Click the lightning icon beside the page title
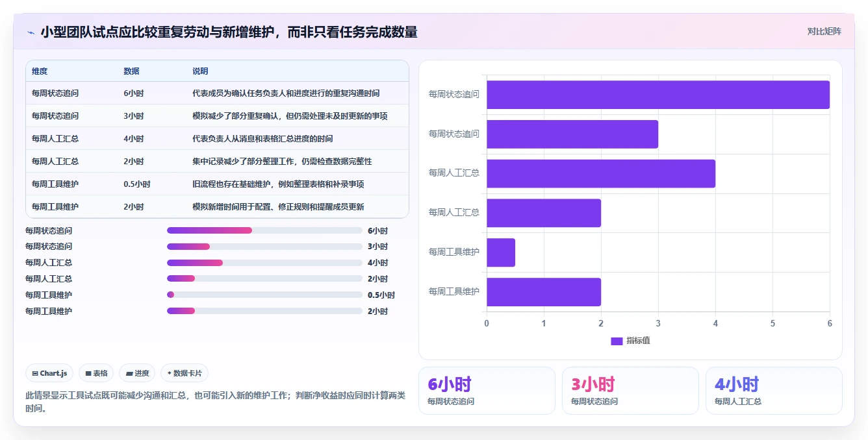Screen dimensions: 868x440 (x=31, y=32)
